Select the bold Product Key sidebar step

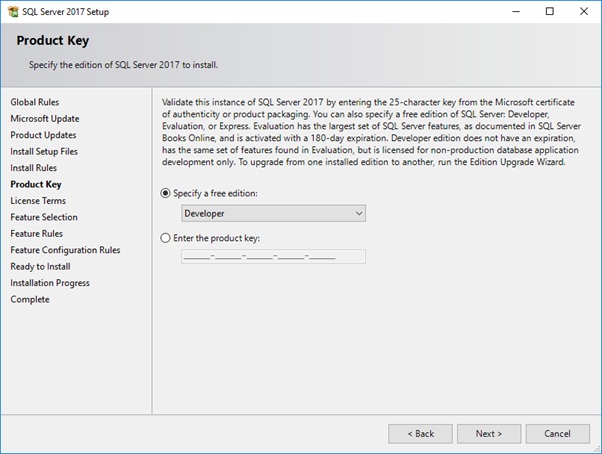36,185
